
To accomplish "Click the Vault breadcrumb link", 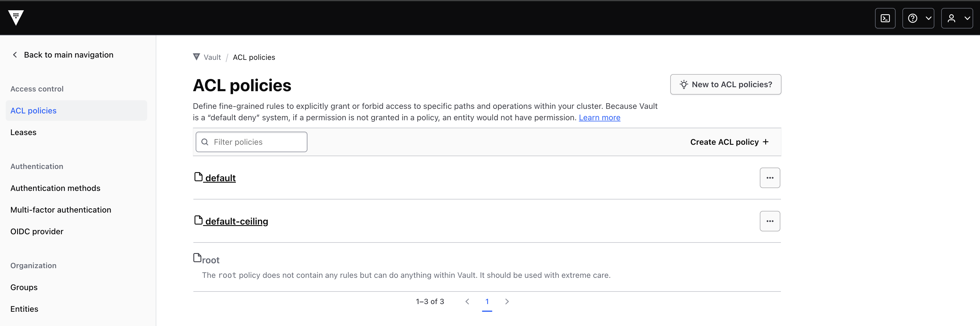I will [x=207, y=57].
